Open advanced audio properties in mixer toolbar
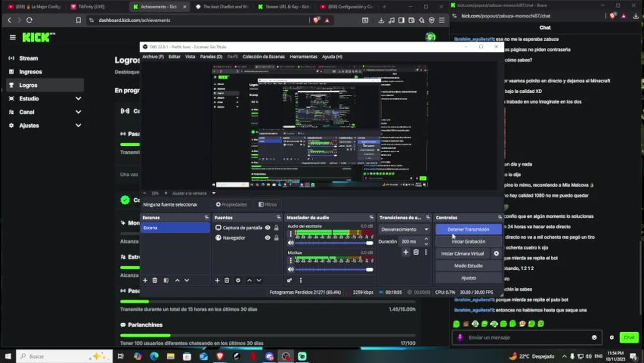Image resolution: width=644 pixels, height=363 pixels. pos(290,280)
